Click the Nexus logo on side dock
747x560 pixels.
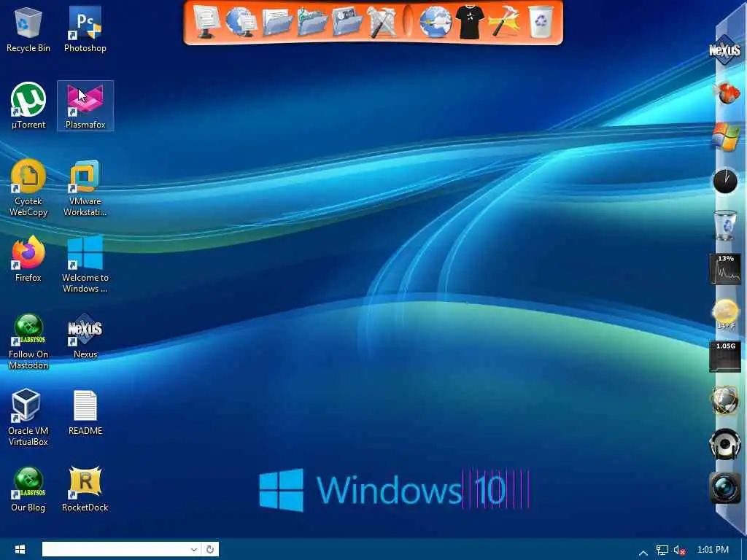coord(724,50)
